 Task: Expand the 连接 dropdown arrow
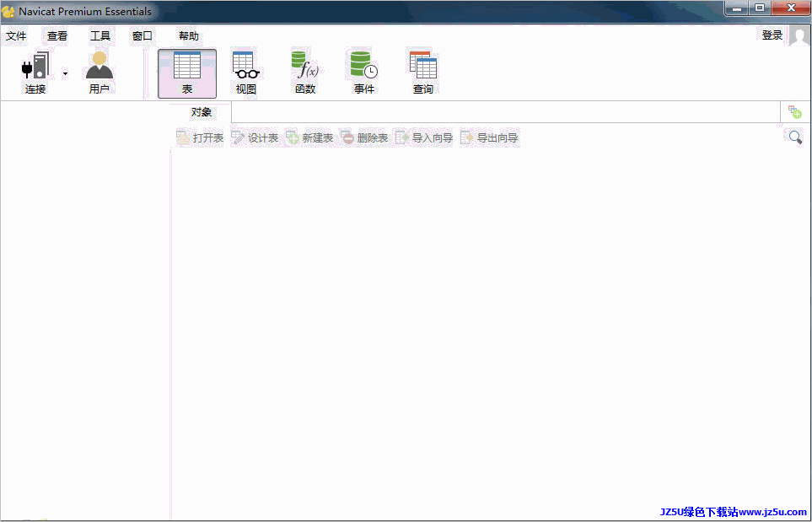(x=65, y=73)
